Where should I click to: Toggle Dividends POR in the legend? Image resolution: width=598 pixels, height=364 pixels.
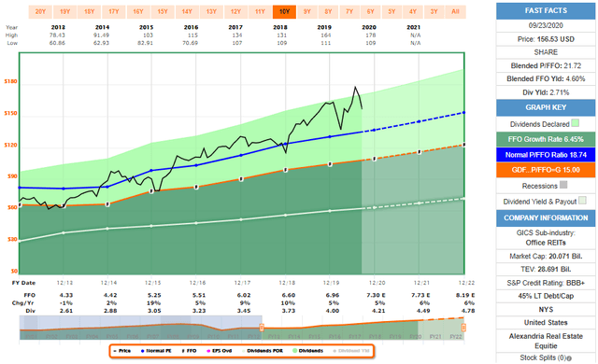tap(262, 351)
